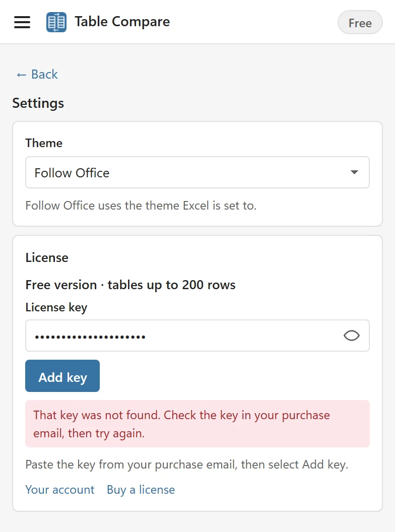This screenshot has width=395, height=532.
Task: Click the Settings heading
Action: click(x=38, y=103)
